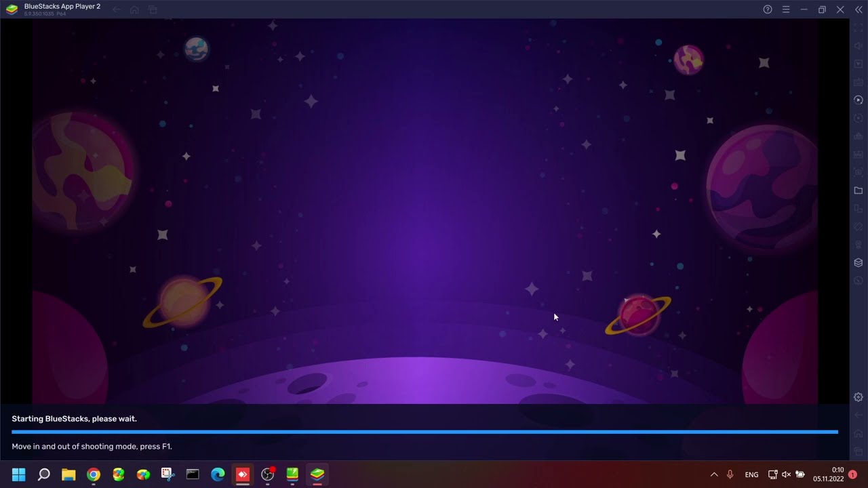868x488 pixels.
Task: Open the red AnyDesk taskbar icon
Action: pos(242,474)
